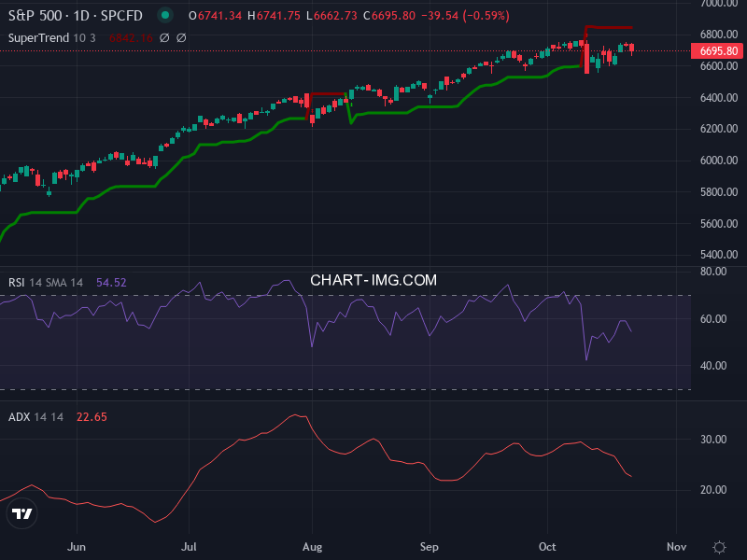Click the 80.00 level on RSI scale
Screen dimensions: 747x560
pos(713,272)
